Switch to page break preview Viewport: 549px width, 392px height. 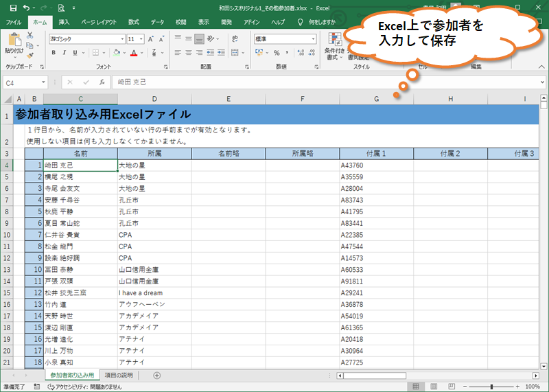[x=452, y=387]
